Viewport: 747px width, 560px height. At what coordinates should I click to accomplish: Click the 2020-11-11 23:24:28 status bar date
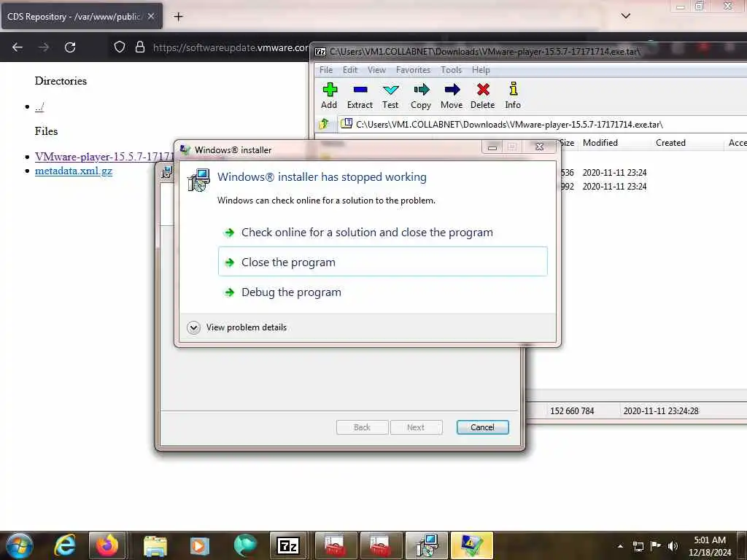coord(661,411)
